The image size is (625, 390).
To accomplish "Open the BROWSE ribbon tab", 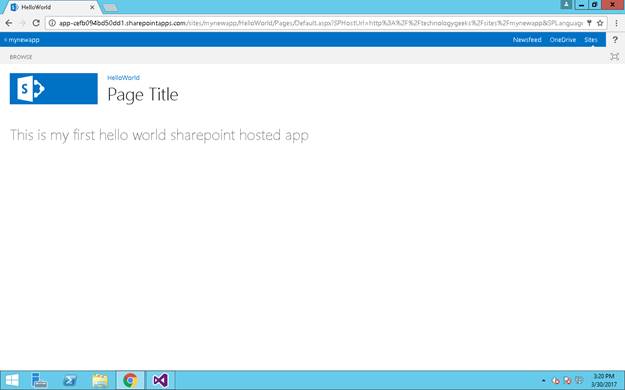I will coord(21,57).
